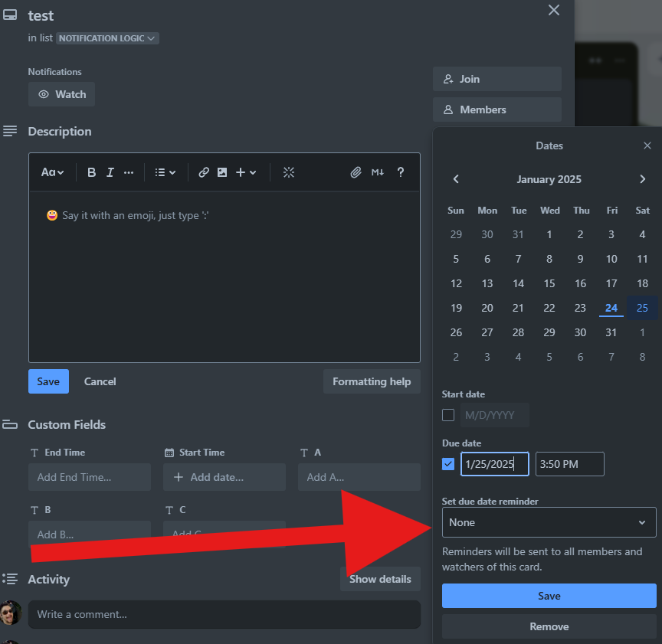Save the dates
The width and height of the screenshot is (662, 644).
549,596
